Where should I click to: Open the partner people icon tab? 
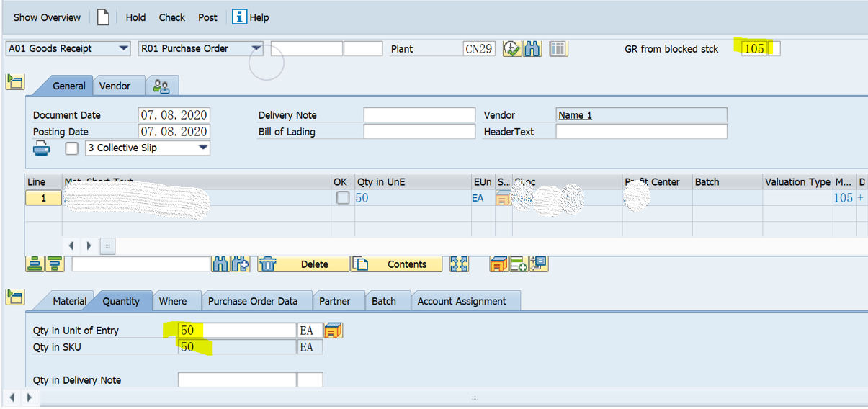pyautogui.click(x=161, y=86)
